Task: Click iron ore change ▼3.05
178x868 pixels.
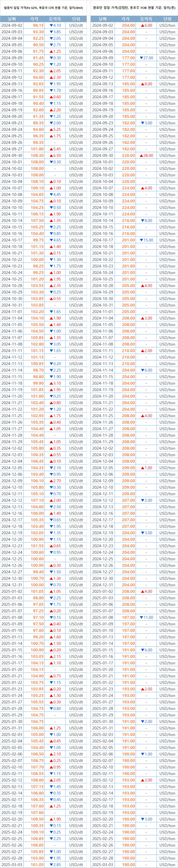Action: pyautogui.click(x=55, y=344)
